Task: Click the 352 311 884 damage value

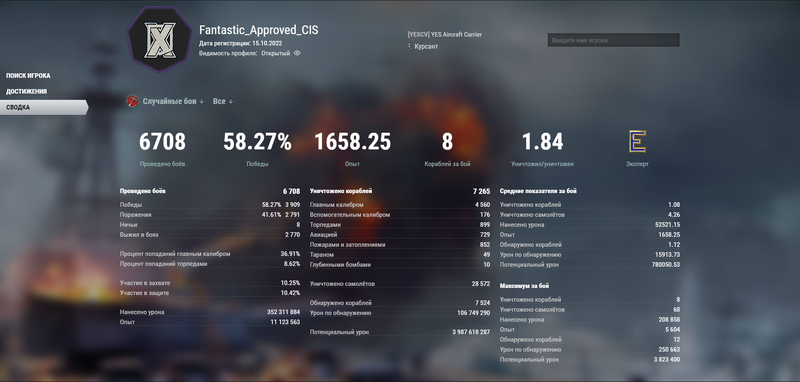Action: pyautogui.click(x=284, y=312)
